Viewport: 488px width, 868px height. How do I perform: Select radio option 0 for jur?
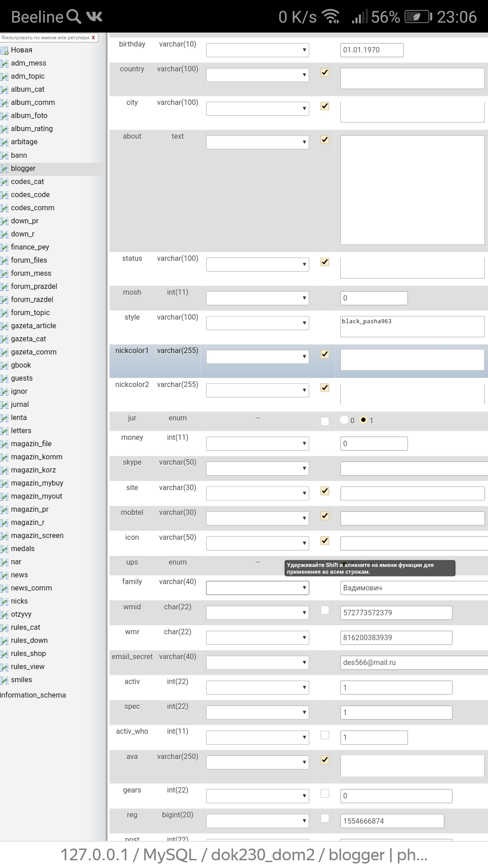[x=344, y=420]
